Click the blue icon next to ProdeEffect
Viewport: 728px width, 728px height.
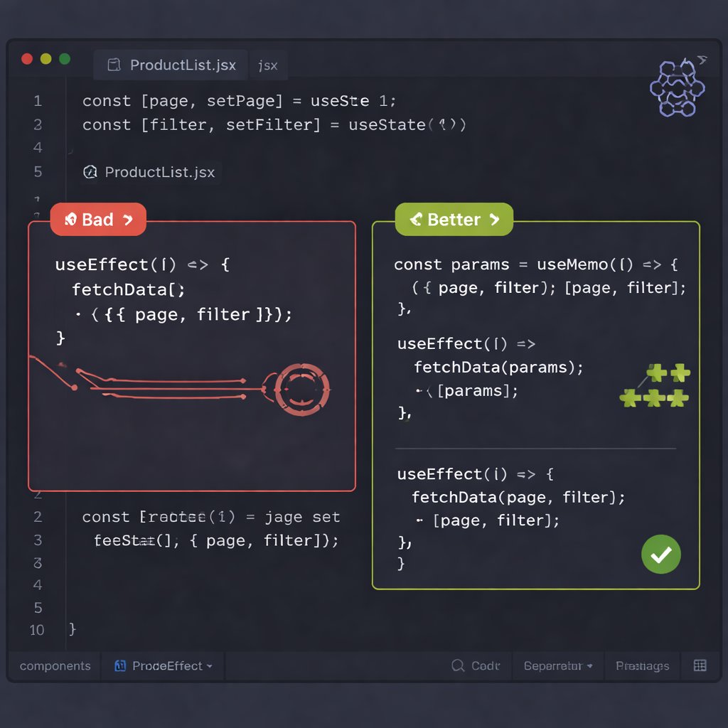[120, 665]
